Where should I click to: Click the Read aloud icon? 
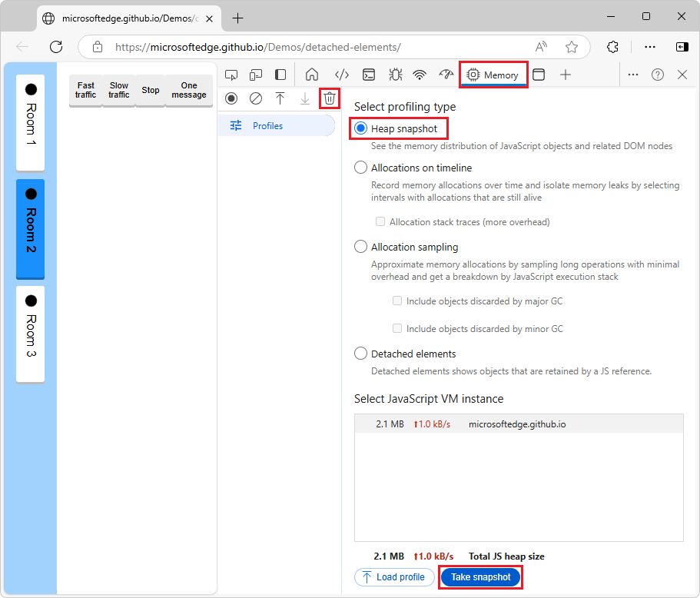(x=541, y=47)
